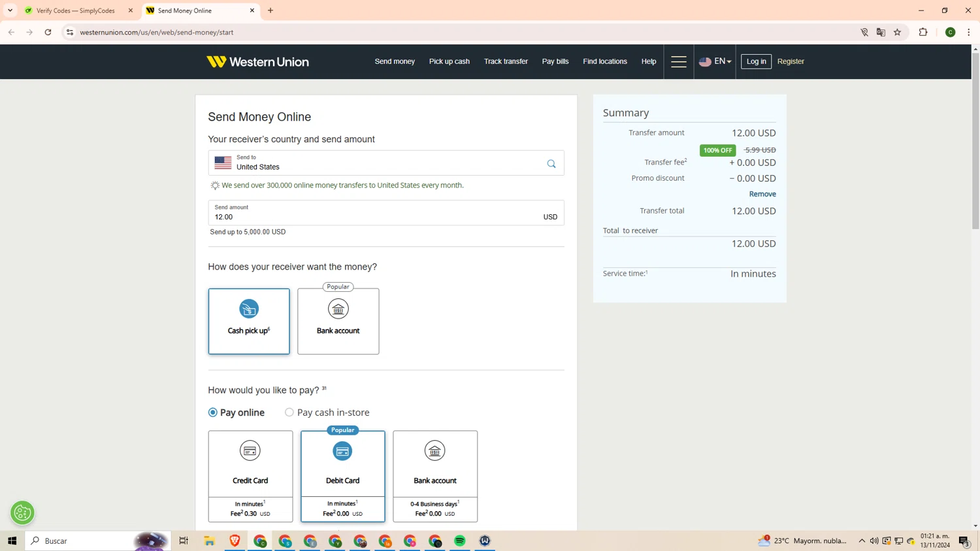Remove the promo discount in Summary
980x551 pixels.
click(x=762, y=194)
